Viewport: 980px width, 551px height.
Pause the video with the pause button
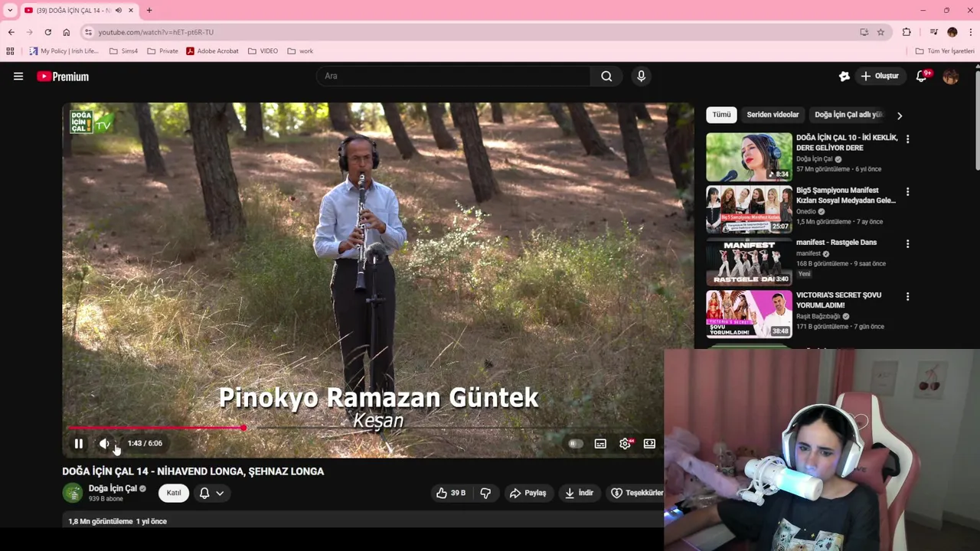point(78,444)
